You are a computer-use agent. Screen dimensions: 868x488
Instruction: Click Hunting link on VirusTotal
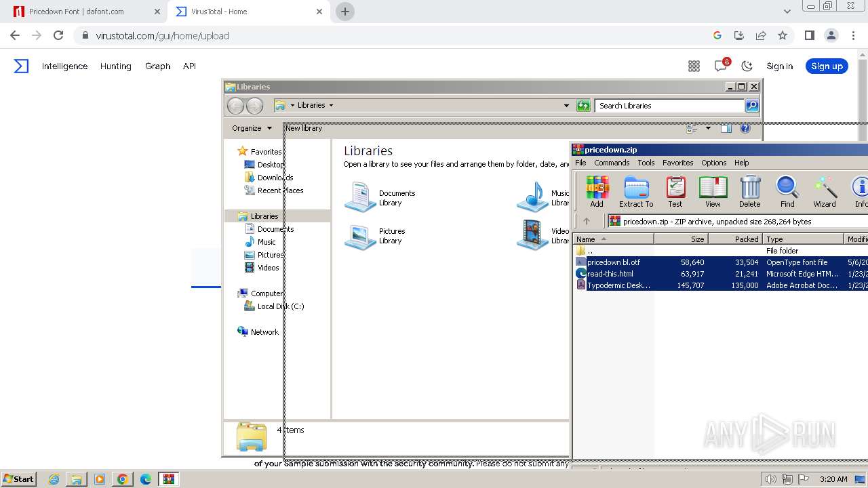(x=115, y=66)
